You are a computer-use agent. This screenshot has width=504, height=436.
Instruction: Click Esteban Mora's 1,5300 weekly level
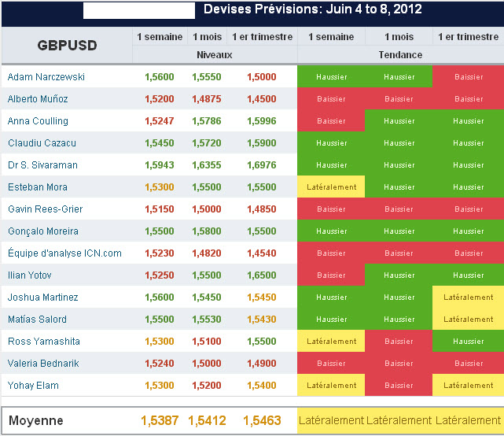click(160, 187)
